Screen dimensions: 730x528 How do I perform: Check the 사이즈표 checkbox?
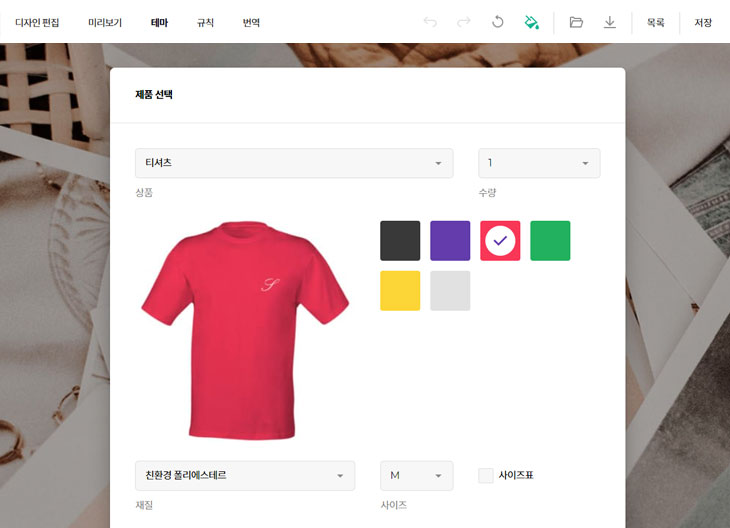[486, 475]
